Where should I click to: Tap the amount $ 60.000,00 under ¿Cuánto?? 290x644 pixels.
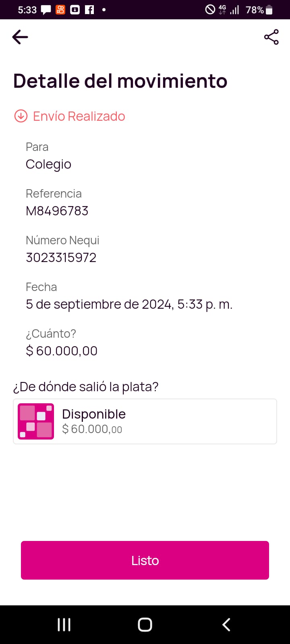[x=62, y=351]
